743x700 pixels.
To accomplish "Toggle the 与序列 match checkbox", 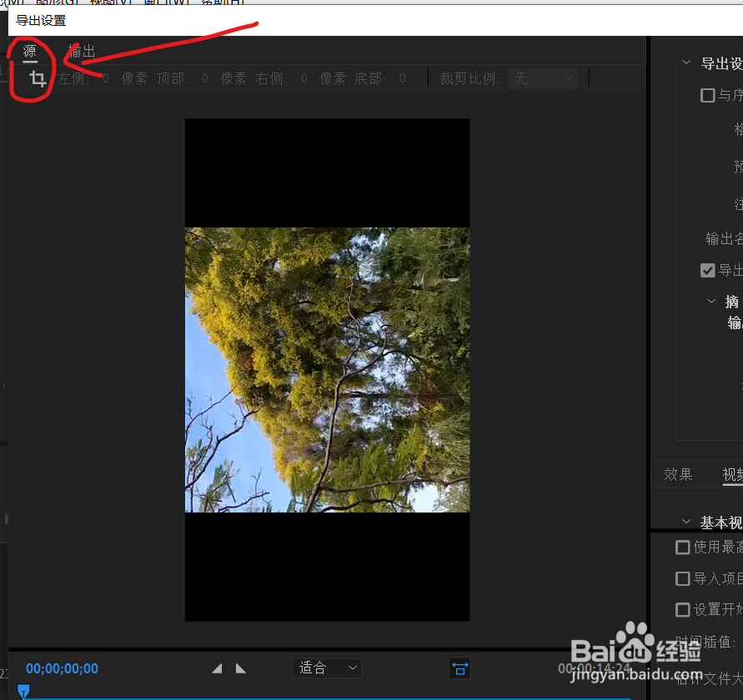I will pos(707,95).
